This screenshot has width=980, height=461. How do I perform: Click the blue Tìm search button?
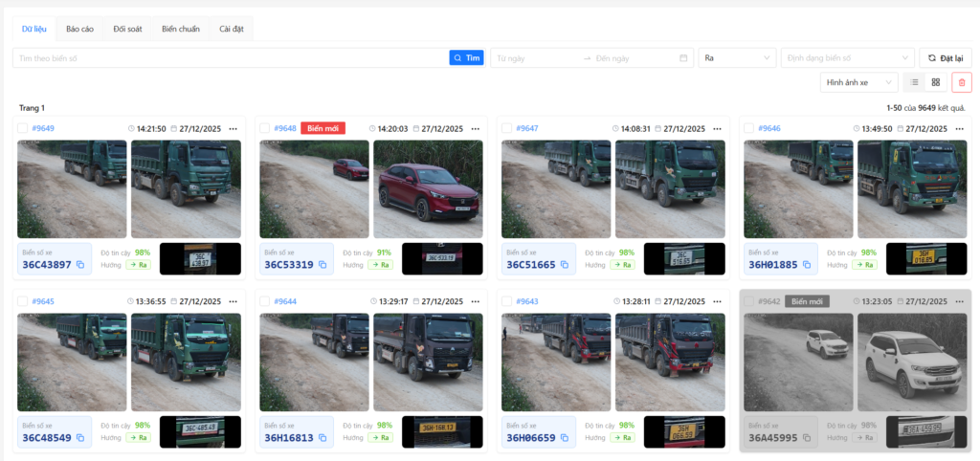click(x=467, y=58)
